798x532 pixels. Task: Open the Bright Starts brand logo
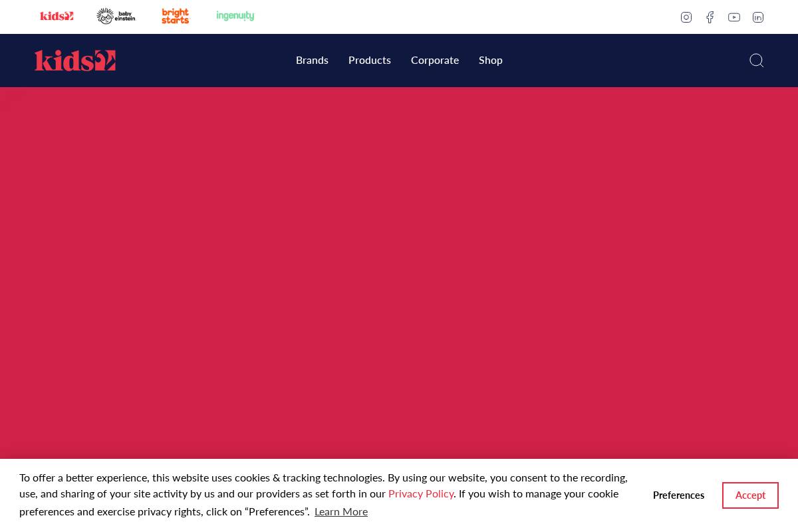(176, 16)
